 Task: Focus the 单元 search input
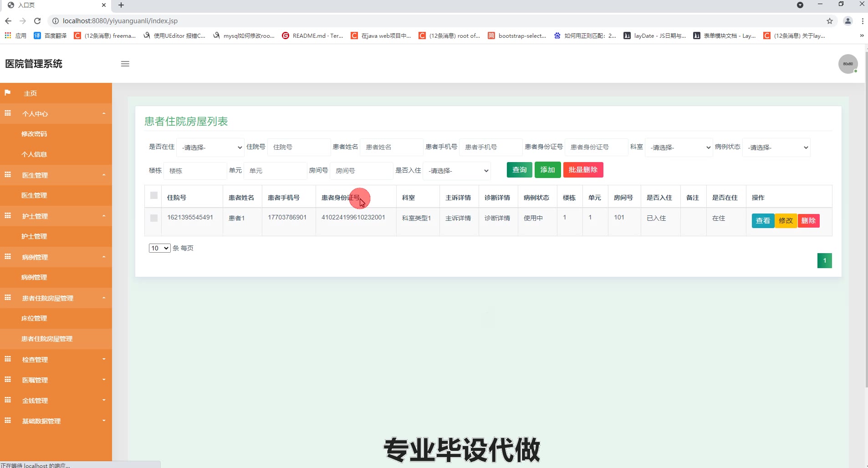pyautogui.click(x=275, y=171)
